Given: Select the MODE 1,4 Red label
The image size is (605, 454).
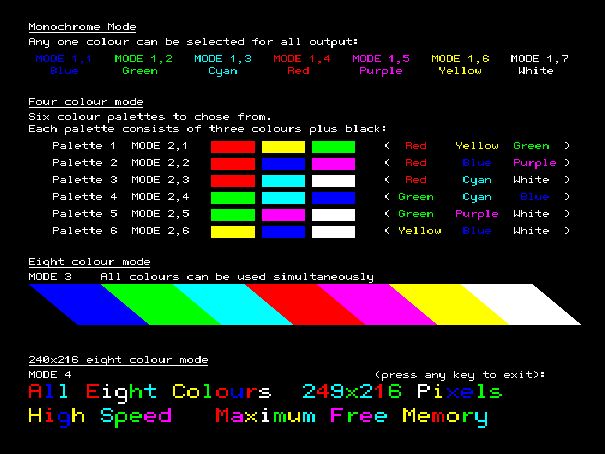Looking at the screenshot, I should pos(299,65).
